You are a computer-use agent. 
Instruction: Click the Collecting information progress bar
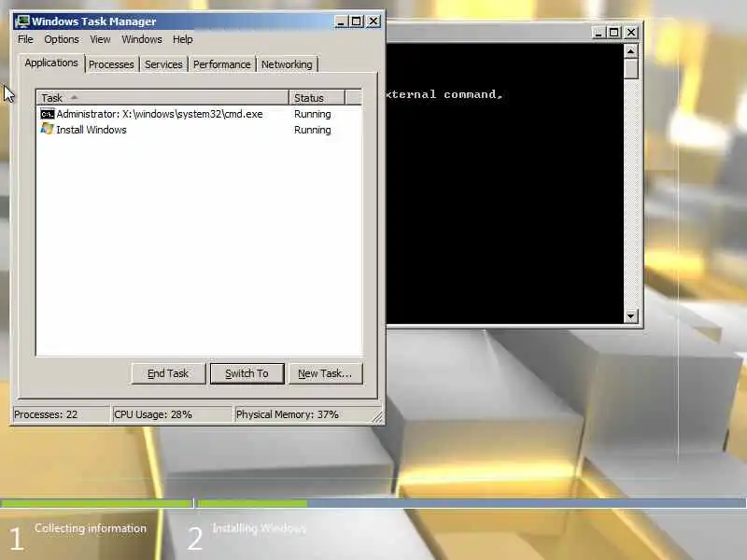pyautogui.click(x=96, y=503)
